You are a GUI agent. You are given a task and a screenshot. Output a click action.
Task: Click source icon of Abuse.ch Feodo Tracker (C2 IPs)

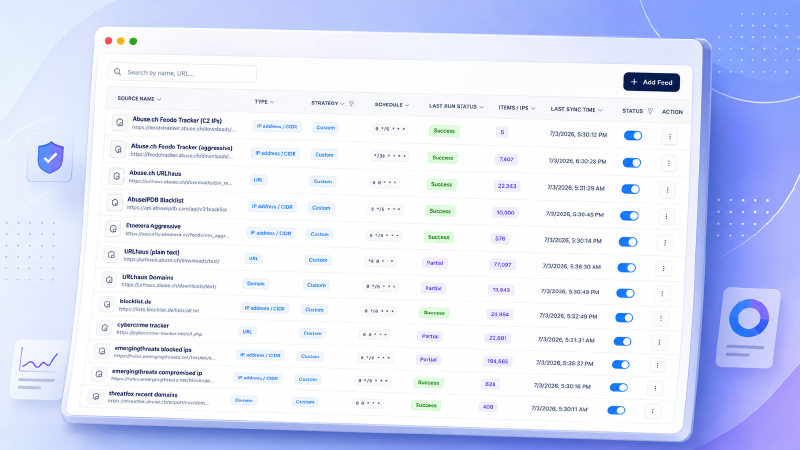(x=119, y=122)
